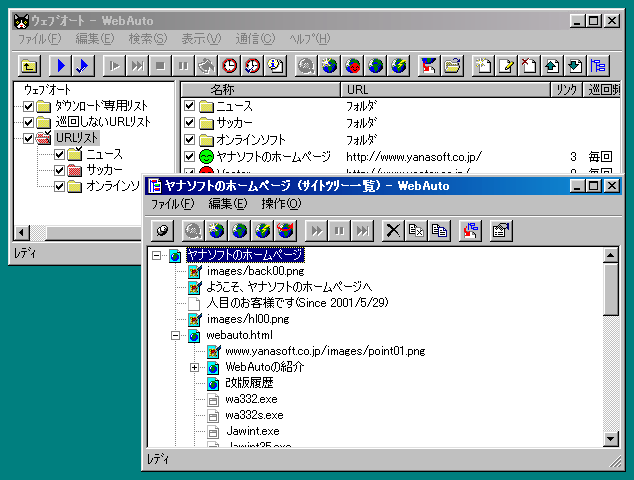
Task: Toggle the URLリスト checkbox in left tree
Action: [28, 138]
